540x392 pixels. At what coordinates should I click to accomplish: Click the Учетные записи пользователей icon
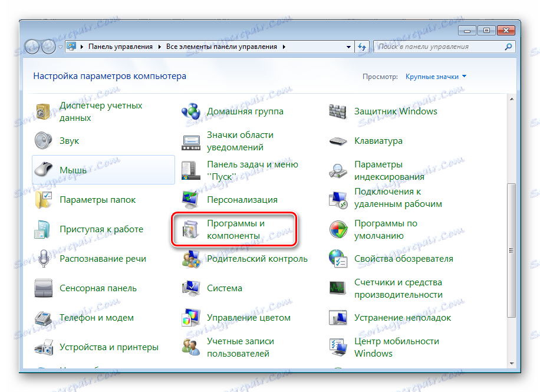coord(191,347)
